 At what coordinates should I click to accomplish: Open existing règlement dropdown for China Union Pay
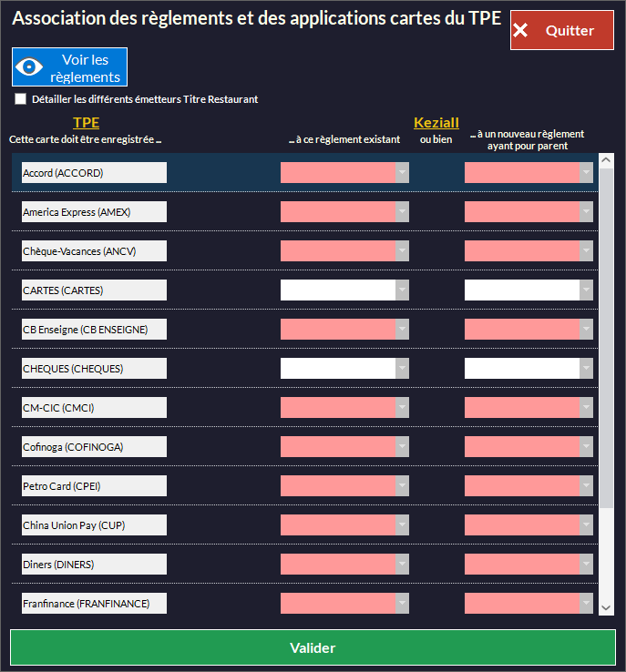401,525
